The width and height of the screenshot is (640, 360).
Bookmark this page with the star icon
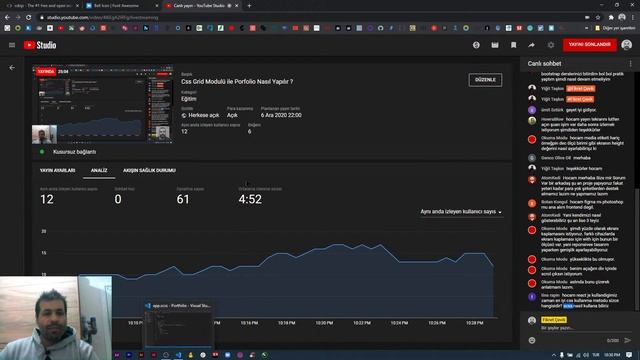coord(598,18)
